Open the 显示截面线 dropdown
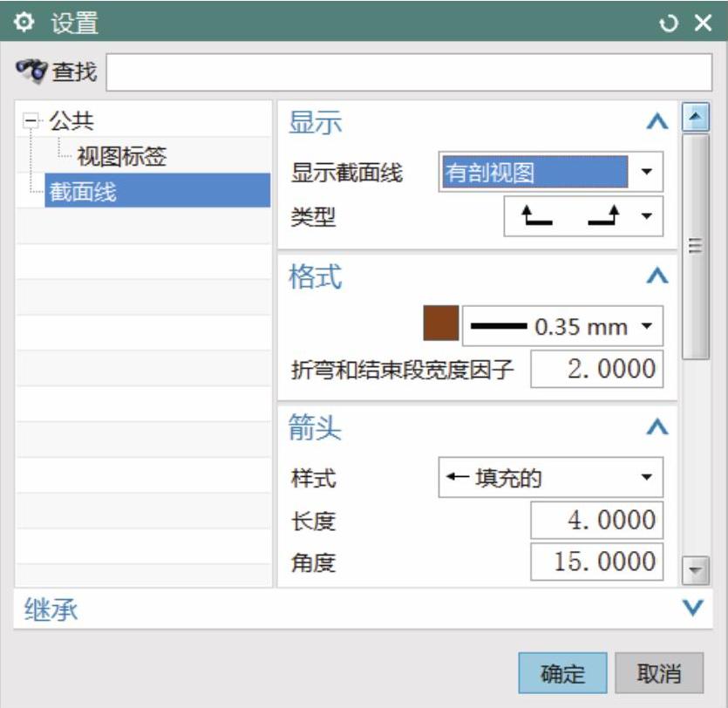The image size is (728, 708). click(551, 172)
